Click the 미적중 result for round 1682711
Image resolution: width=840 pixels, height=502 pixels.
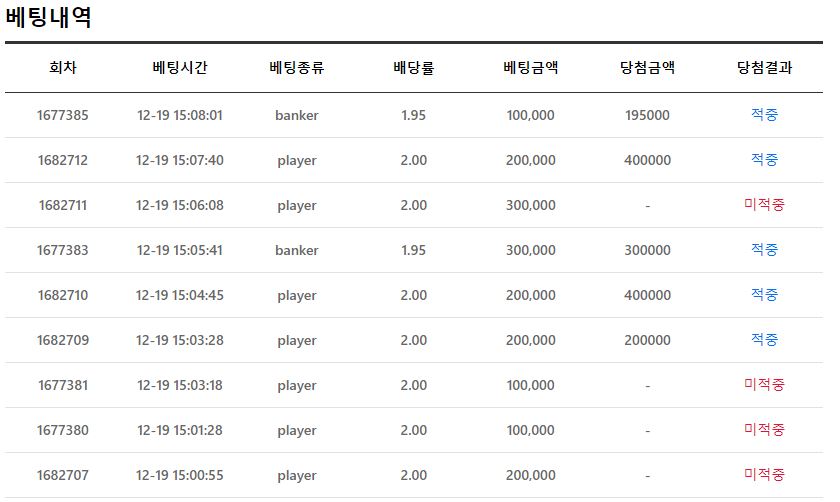click(x=764, y=205)
